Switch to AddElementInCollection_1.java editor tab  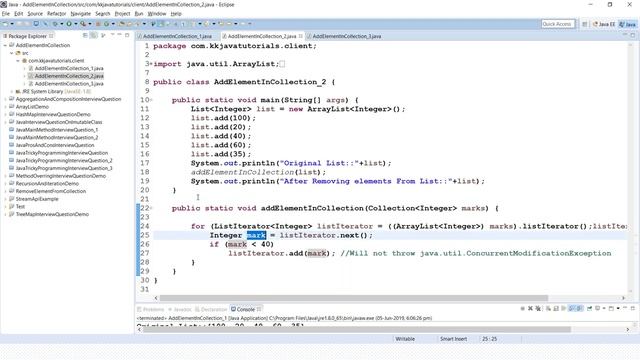pos(177,36)
